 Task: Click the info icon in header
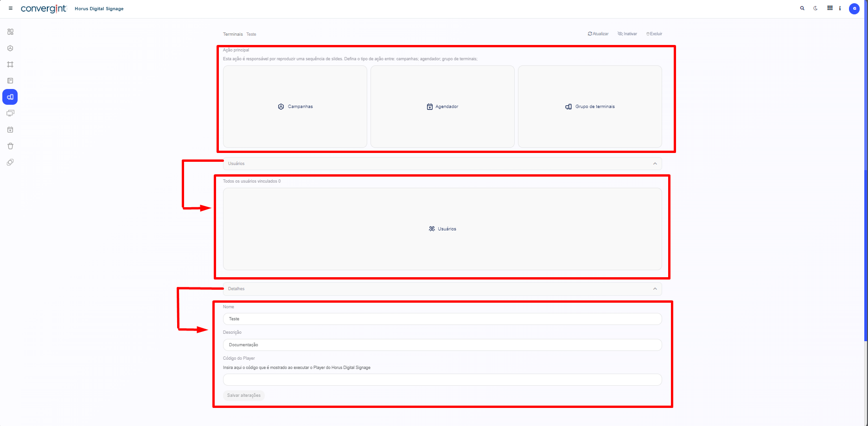point(840,8)
